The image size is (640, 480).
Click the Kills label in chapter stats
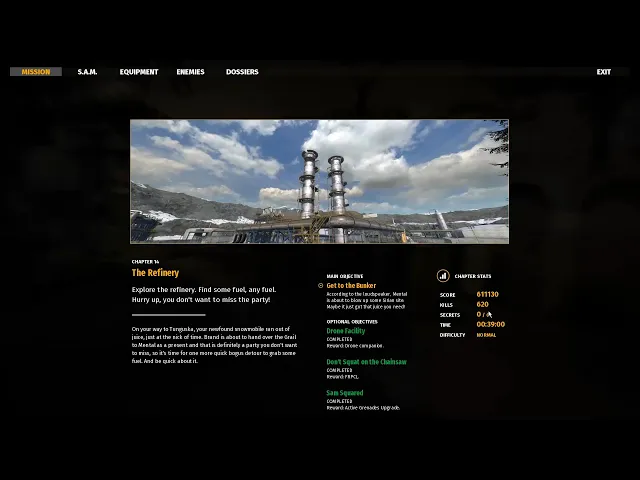pos(446,305)
